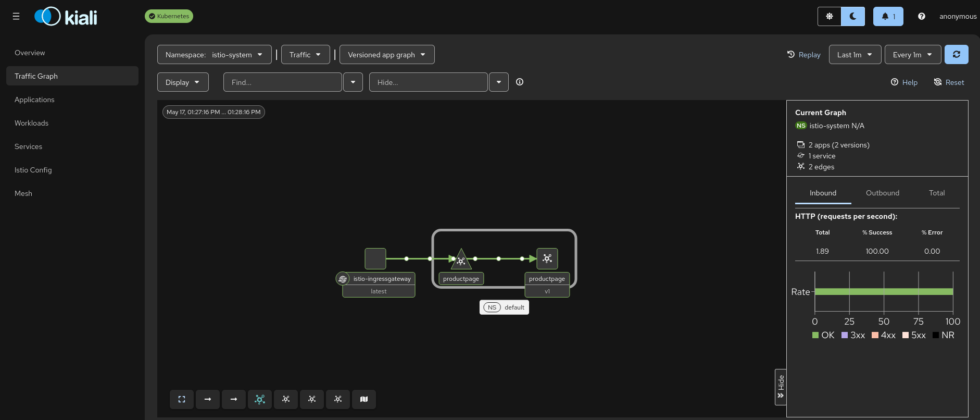The image size is (980, 420).
Task: Click the find/hide info icon
Action: tap(520, 82)
